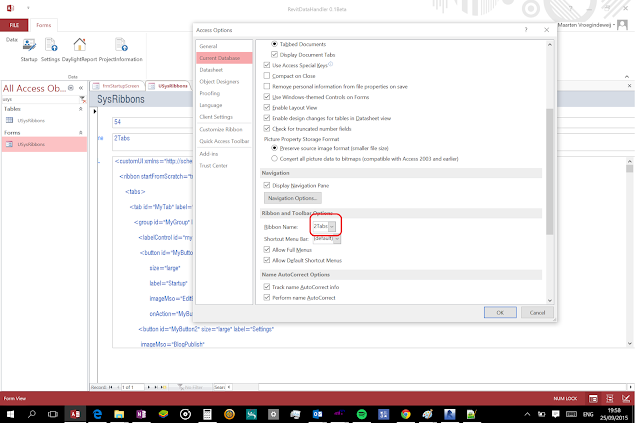Click Cancel in Access Options dialog
The width and height of the screenshot is (640, 423).
(537, 312)
